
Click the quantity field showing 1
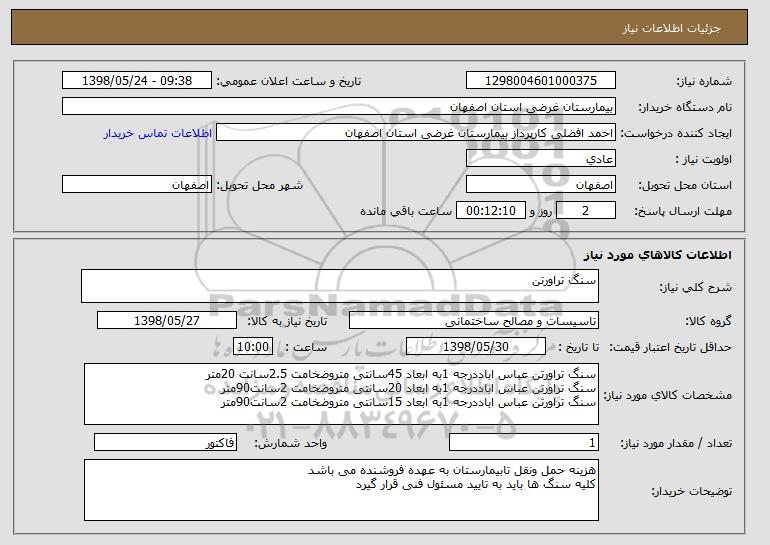524,442
